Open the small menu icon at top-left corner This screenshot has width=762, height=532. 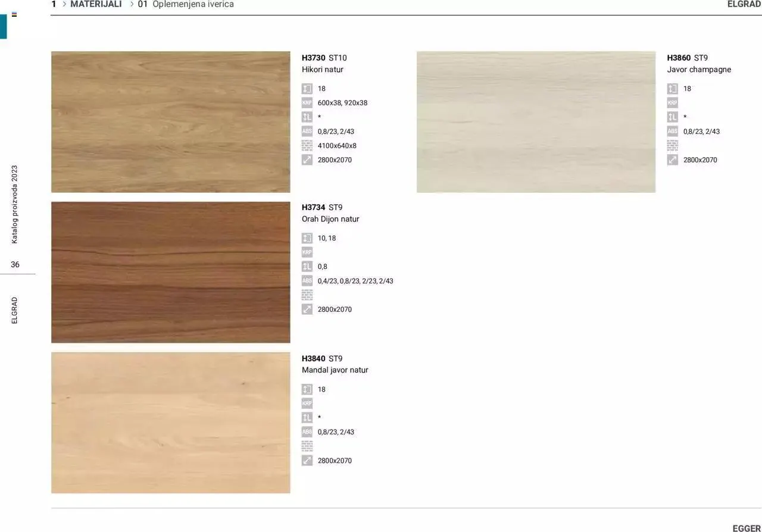(x=14, y=14)
